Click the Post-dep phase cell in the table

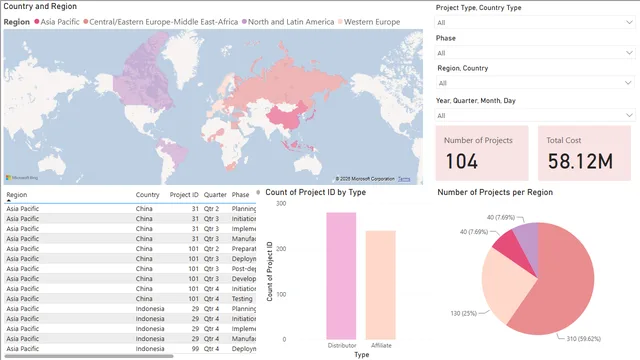click(244, 269)
